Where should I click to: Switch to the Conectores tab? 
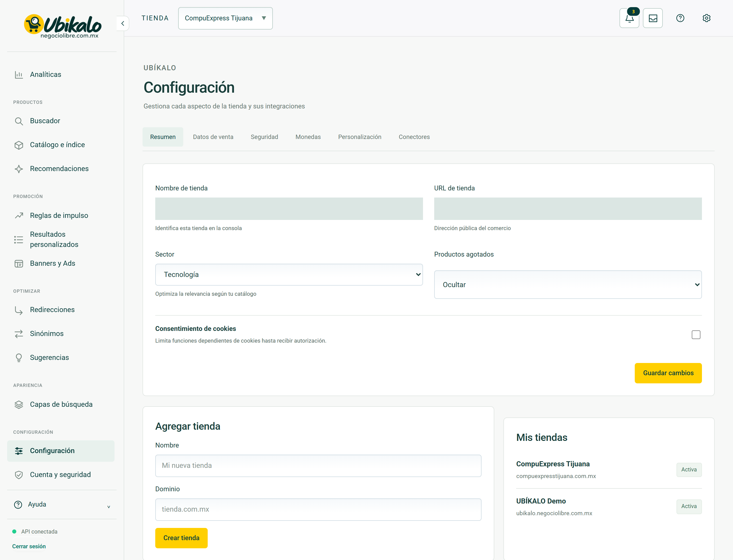(x=414, y=137)
